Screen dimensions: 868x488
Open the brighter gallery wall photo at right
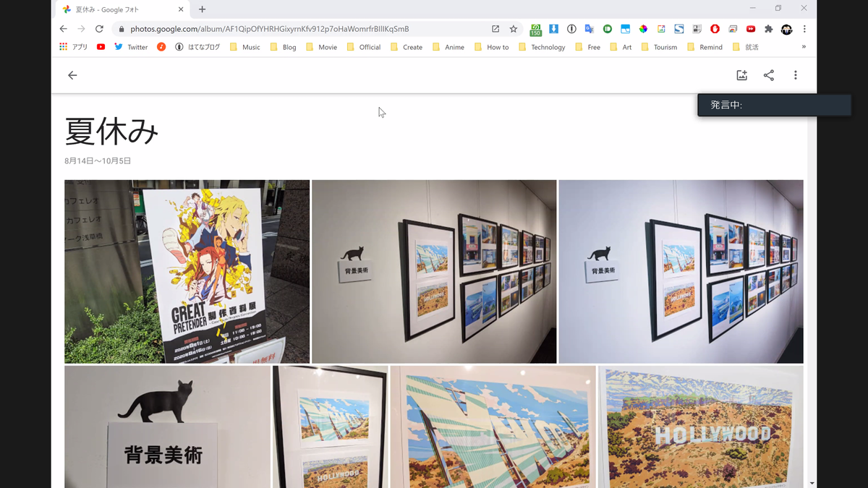[681, 271]
